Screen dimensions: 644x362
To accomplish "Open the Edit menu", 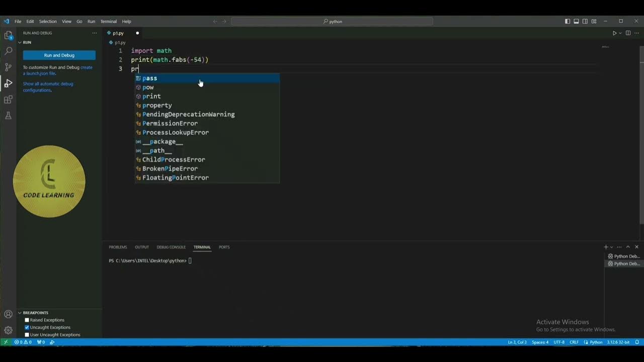I will (30, 22).
